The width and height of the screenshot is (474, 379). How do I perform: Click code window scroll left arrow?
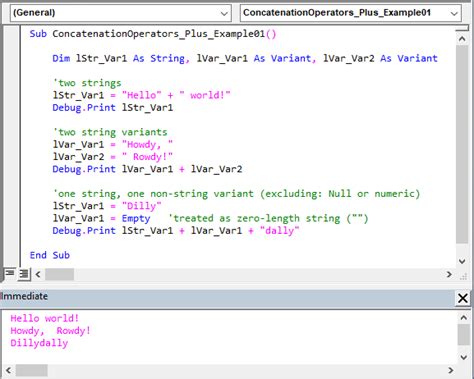(38, 274)
